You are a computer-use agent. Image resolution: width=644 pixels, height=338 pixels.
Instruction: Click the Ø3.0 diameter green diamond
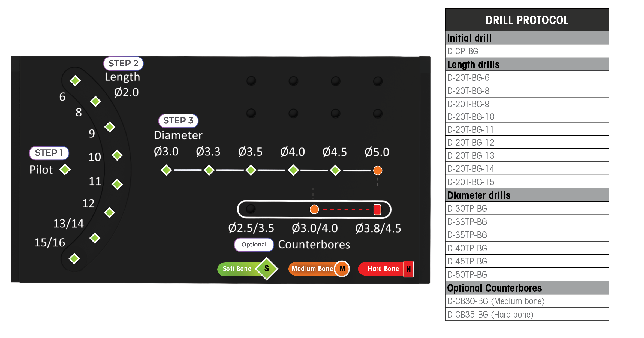[x=166, y=170]
